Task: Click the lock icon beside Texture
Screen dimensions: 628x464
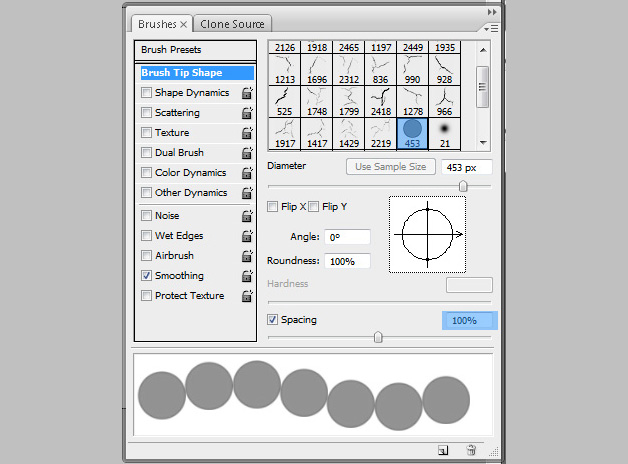Action: pos(247,133)
